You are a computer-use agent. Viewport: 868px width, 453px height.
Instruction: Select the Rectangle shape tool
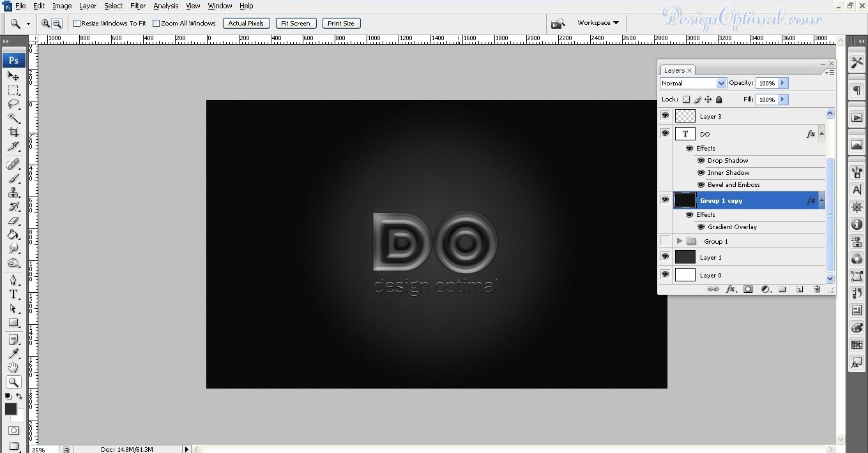click(13, 322)
